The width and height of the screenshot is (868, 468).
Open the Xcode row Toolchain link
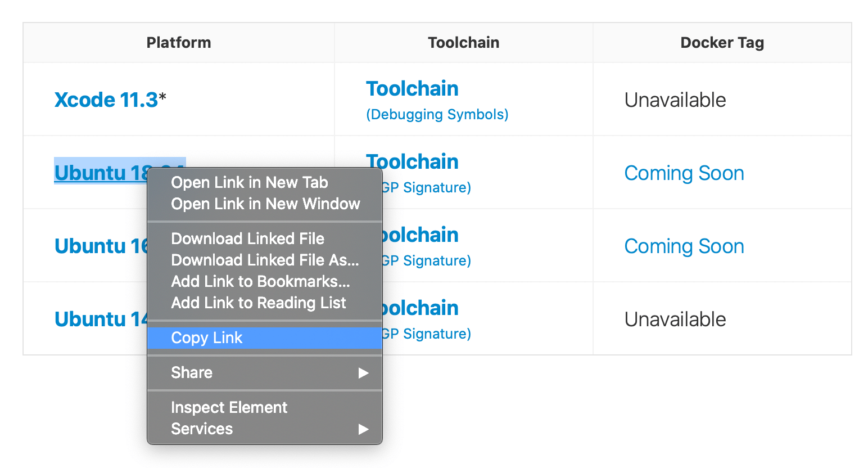coord(412,88)
